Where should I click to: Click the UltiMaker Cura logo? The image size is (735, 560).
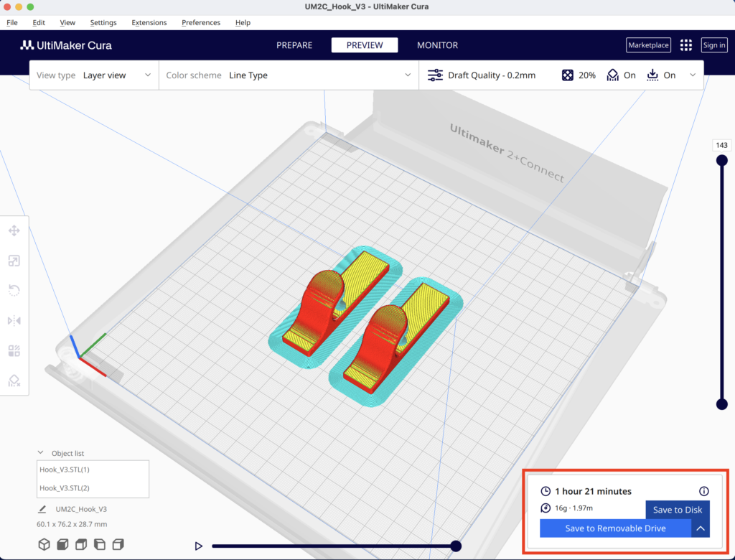pos(66,45)
